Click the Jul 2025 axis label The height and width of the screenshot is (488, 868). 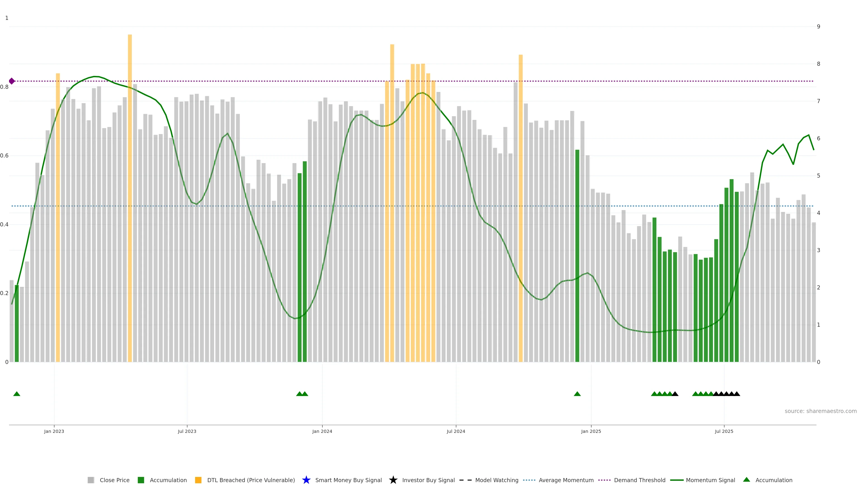724,431
